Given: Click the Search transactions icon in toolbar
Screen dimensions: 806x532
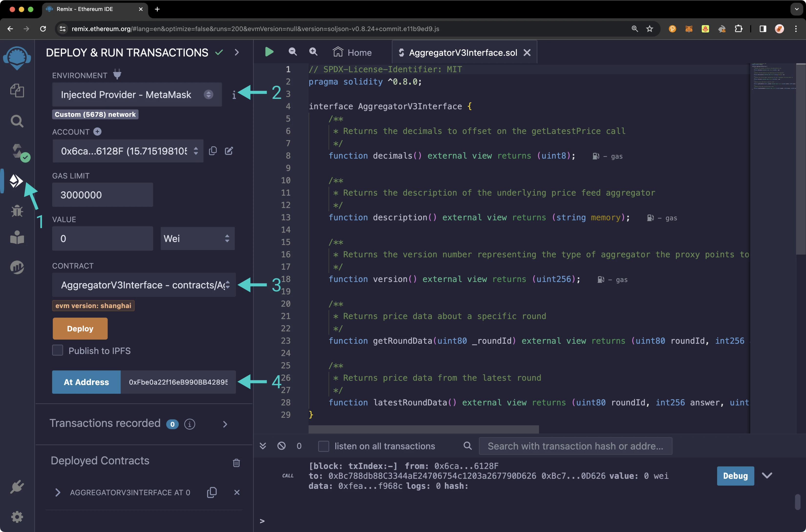Looking at the screenshot, I should [467, 446].
